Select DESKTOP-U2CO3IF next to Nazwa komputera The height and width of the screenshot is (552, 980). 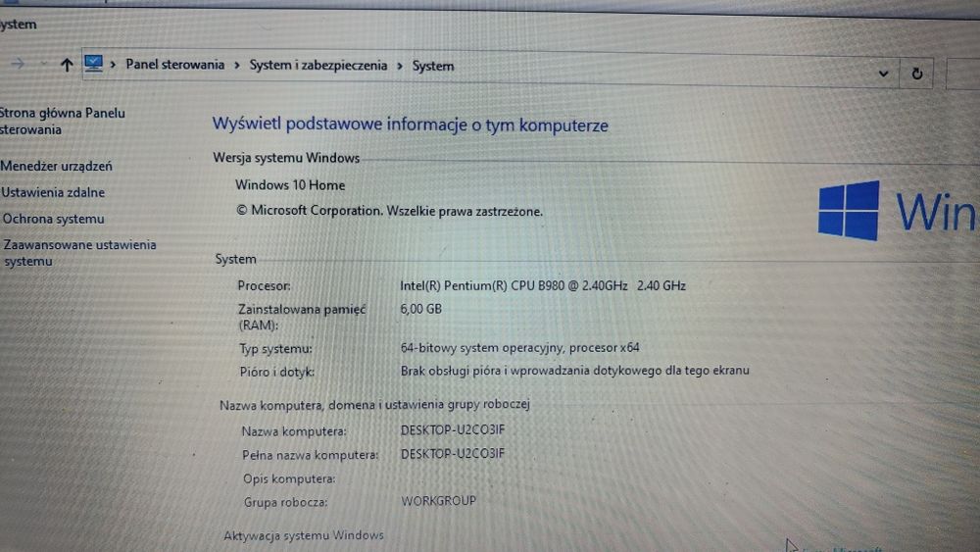coord(453,430)
